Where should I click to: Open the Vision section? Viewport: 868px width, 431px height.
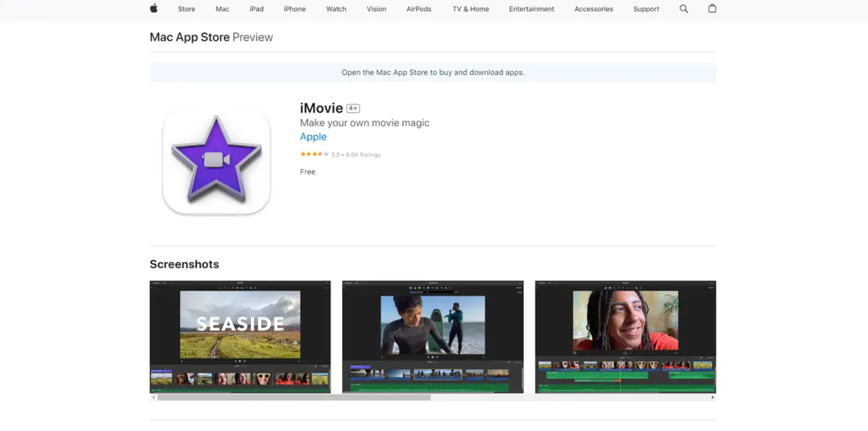tap(376, 9)
